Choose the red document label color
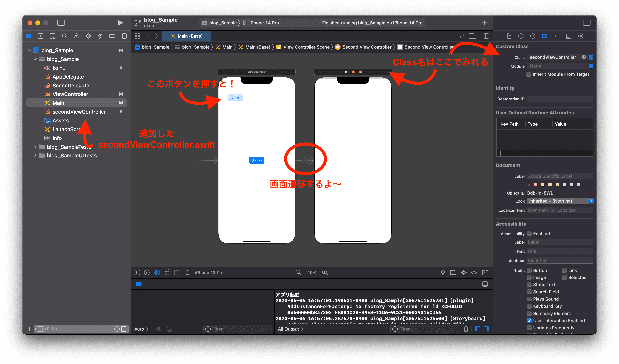 (536, 184)
